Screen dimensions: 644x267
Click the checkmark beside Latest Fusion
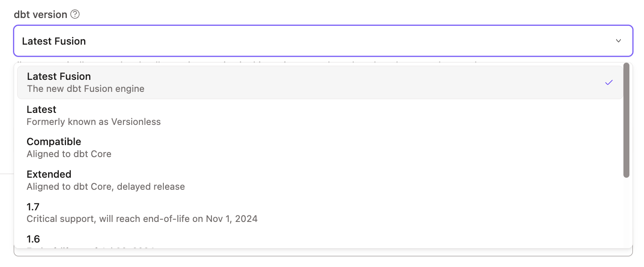[609, 82]
